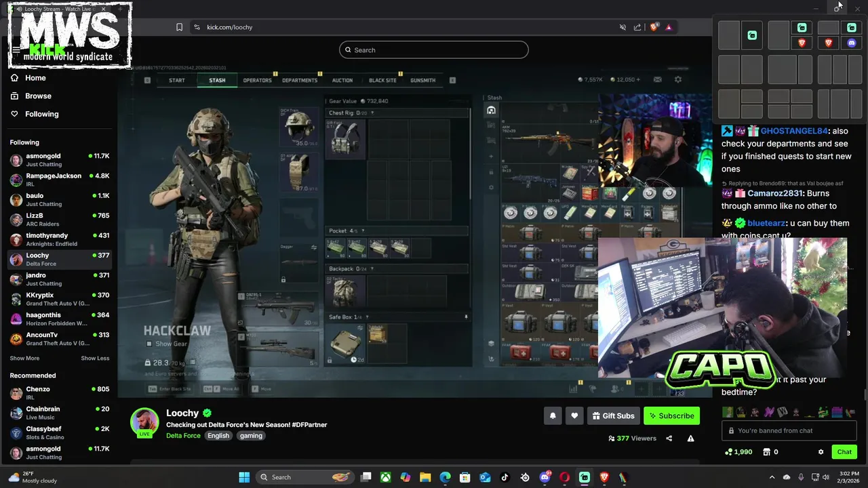Viewport: 868px width, 488px height.
Task: Open SteelSeries app from taskbar
Action: pyautogui.click(x=525, y=477)
